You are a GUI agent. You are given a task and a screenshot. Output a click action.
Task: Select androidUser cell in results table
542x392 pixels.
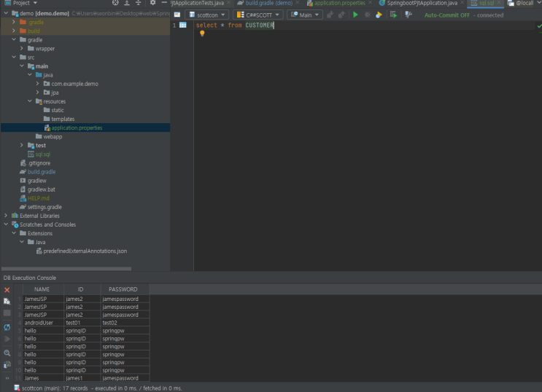(x=39, y=323)
